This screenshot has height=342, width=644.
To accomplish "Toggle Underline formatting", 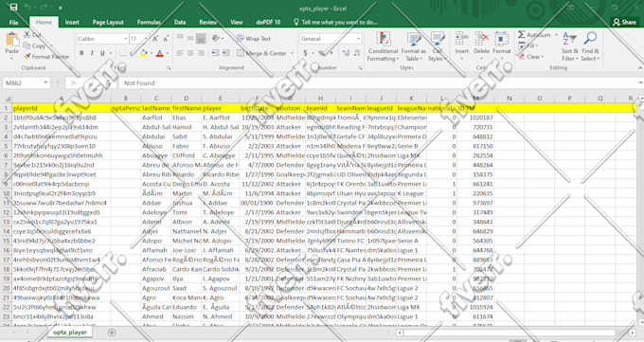I will [x=102, y=53].
